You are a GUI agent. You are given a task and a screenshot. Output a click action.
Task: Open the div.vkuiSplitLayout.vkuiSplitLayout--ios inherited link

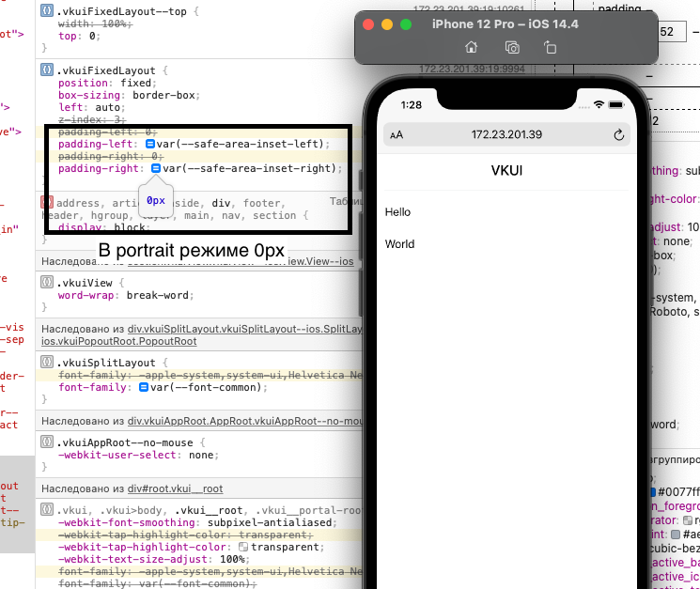(x=244, y=329)
